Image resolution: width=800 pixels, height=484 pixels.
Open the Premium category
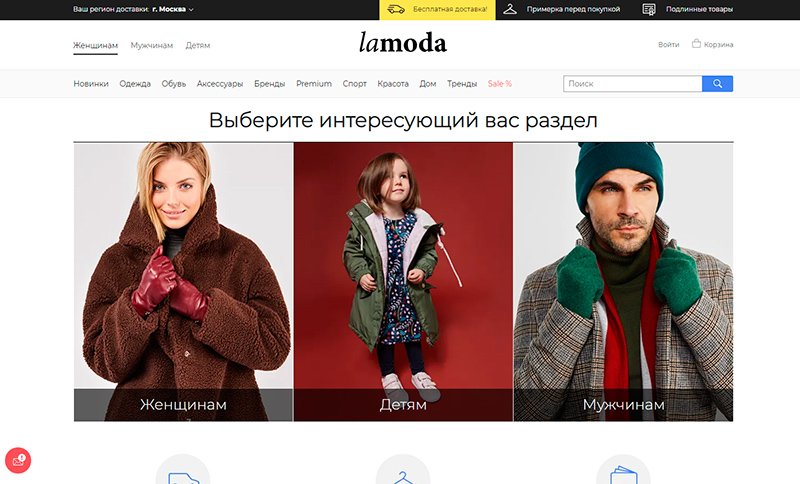(314, 84)
